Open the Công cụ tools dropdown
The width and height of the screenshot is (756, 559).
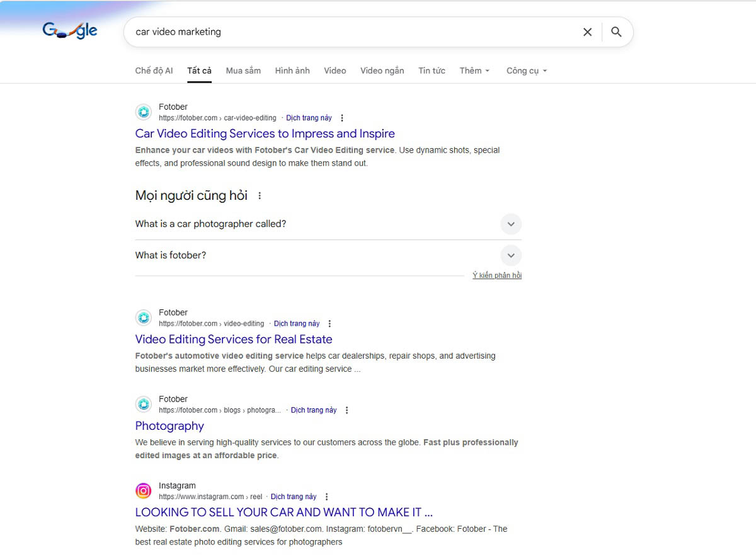pyautogui.click(x=526, y=71)
